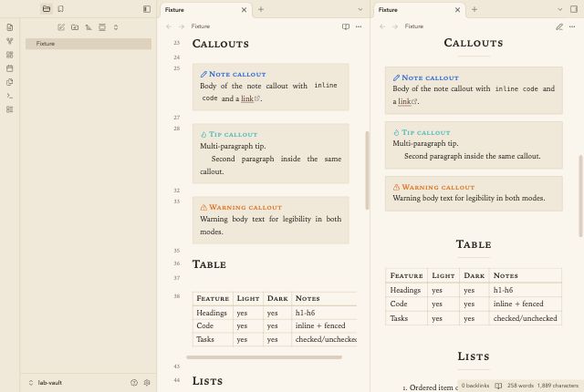Viewport: 584px width, 392px height.
Task: Click the Note callout title in editor
Action: [x=237, y=74]
